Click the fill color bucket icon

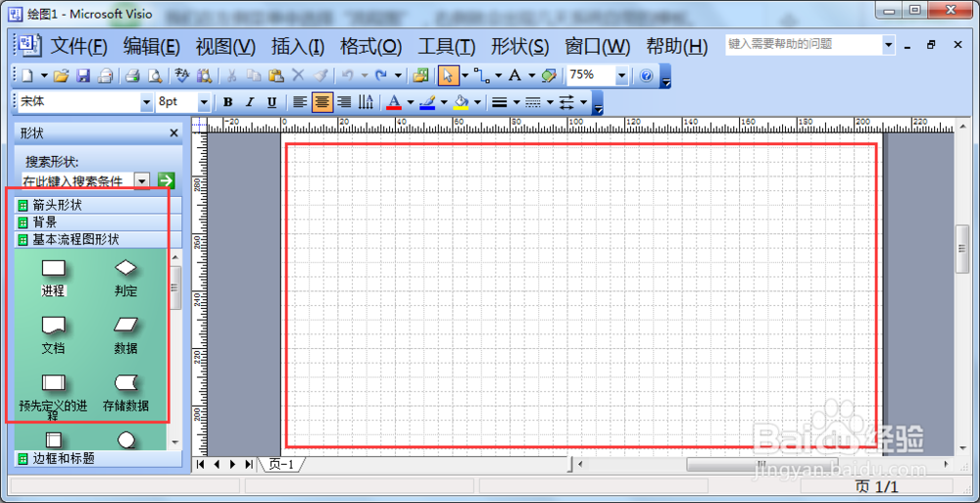[462, 102]
